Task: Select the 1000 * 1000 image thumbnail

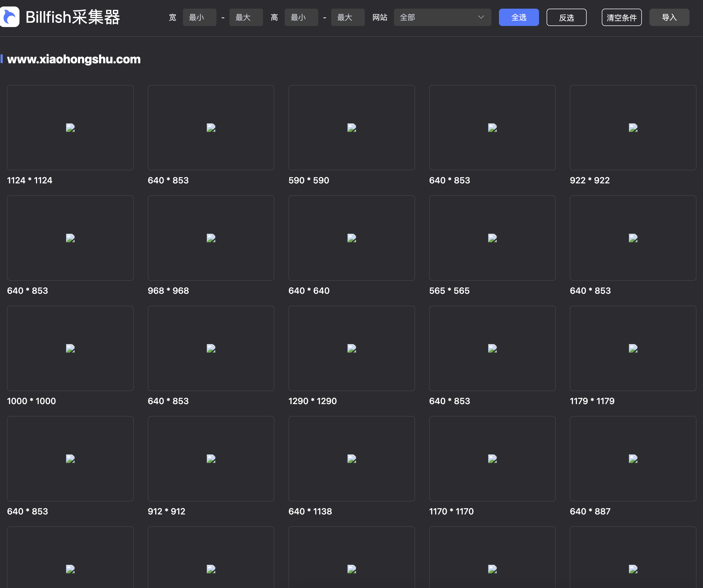Action: 70,348
